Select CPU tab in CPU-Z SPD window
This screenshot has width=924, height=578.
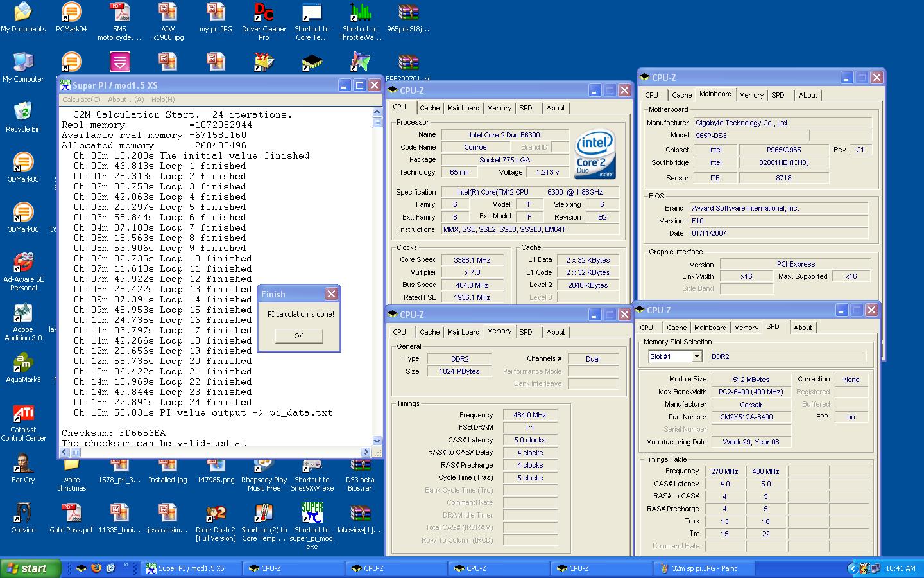pos(646,328)
